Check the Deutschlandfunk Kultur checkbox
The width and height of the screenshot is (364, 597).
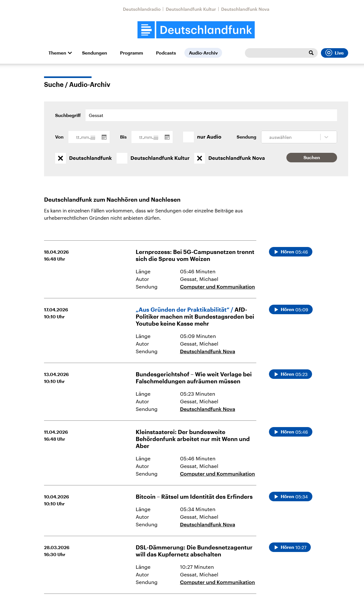tap(122, 158)
